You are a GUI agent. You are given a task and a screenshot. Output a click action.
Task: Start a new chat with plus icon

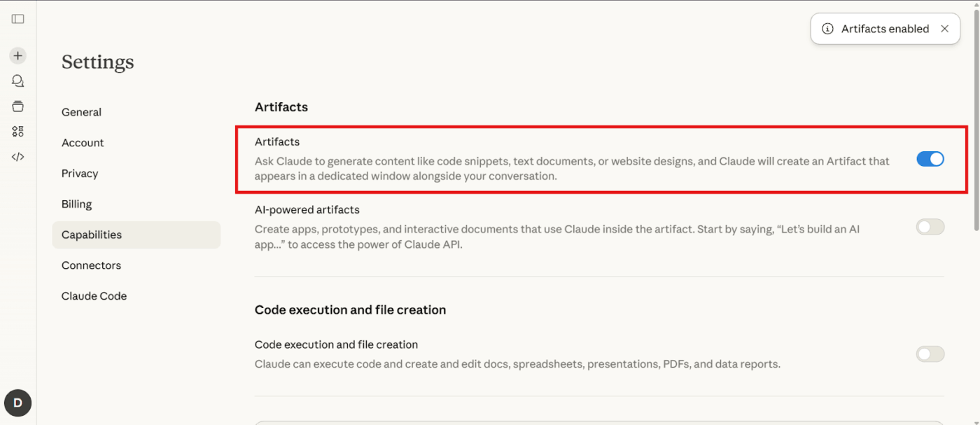(18, 55)
